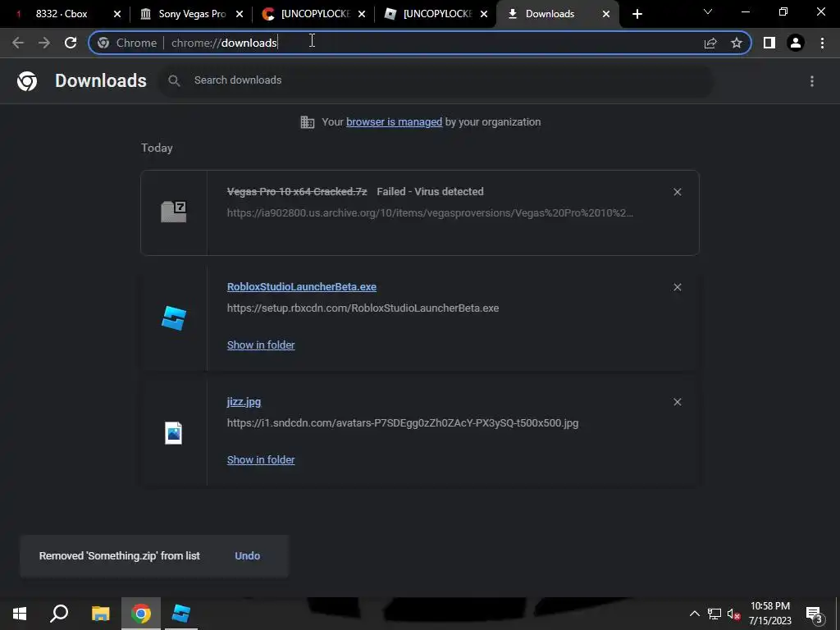The width and height of the screenshot is (840, 630).
Task: Click the 7z archive file icon
Action: click(x=174, y=212)
